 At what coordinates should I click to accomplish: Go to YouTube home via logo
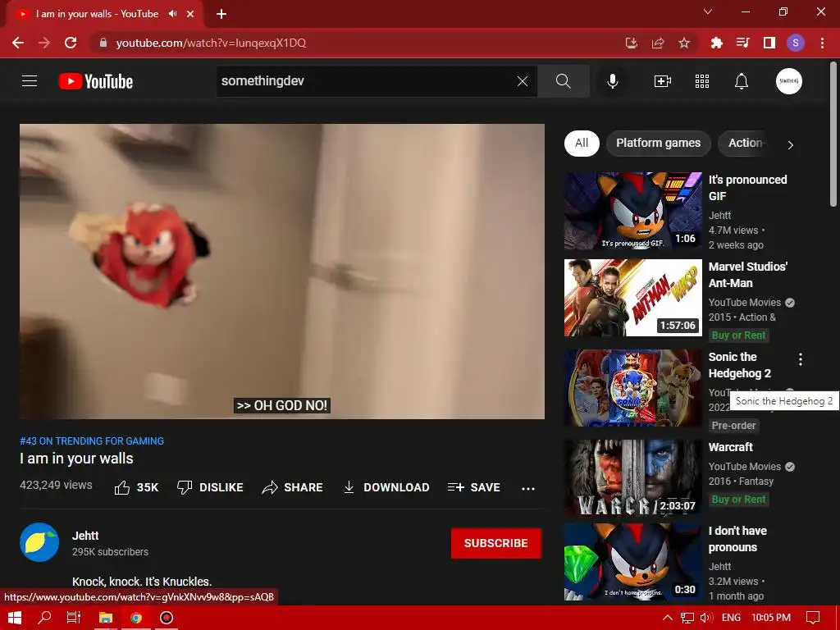pos(96,81)
